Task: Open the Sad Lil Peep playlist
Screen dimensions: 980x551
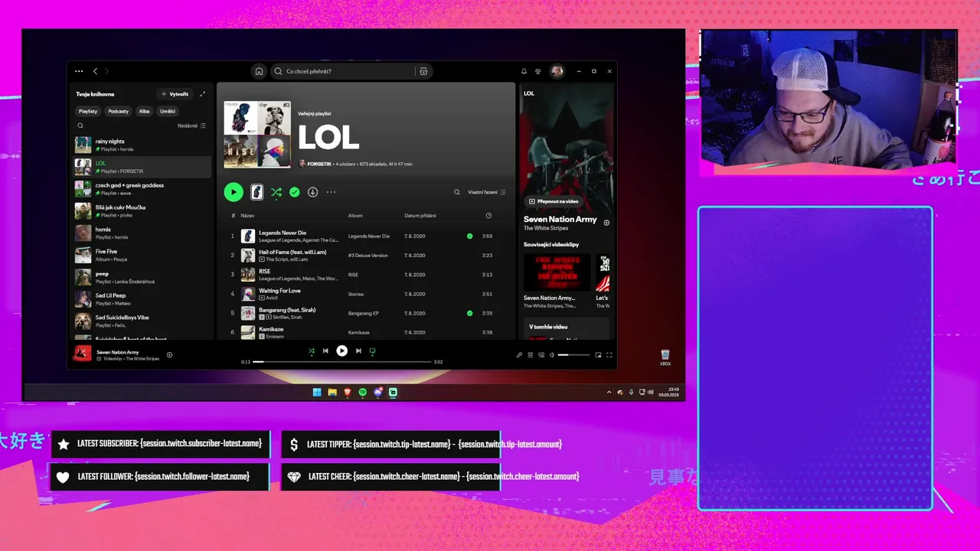Action: pyautogui.click(x=142, y=299)
